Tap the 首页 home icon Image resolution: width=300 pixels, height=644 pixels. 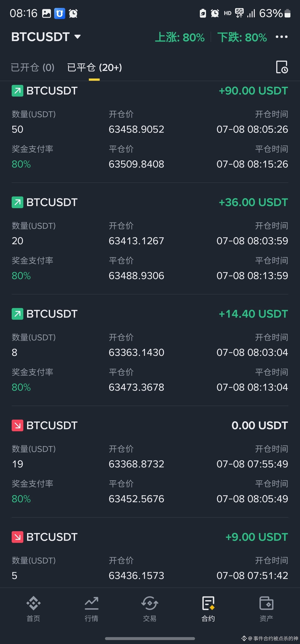click(33, 609)
